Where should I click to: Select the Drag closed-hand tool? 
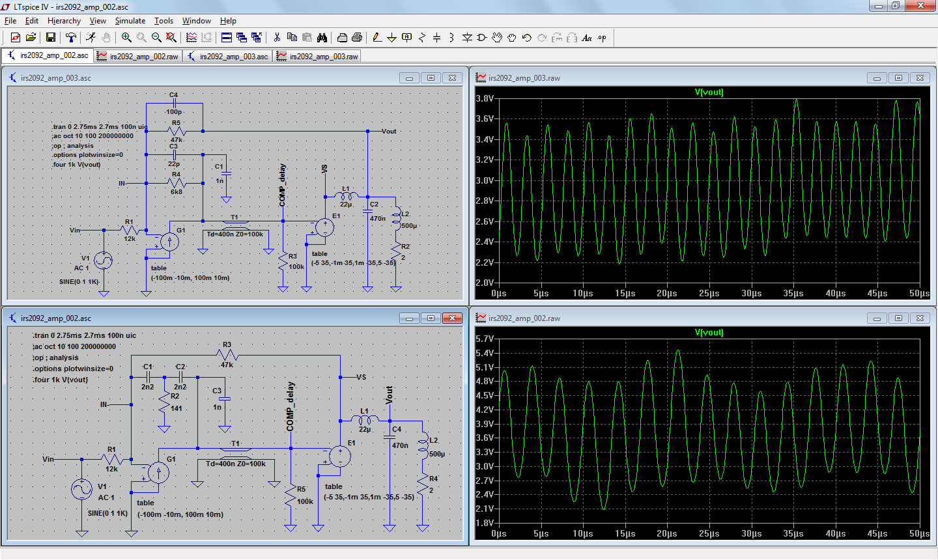[512, 38]
